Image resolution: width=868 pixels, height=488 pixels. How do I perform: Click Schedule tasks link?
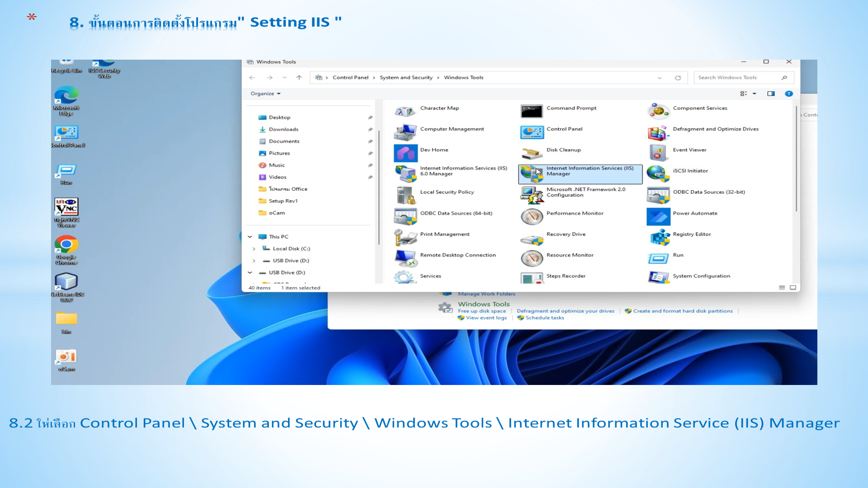click(x=544, y=318)
